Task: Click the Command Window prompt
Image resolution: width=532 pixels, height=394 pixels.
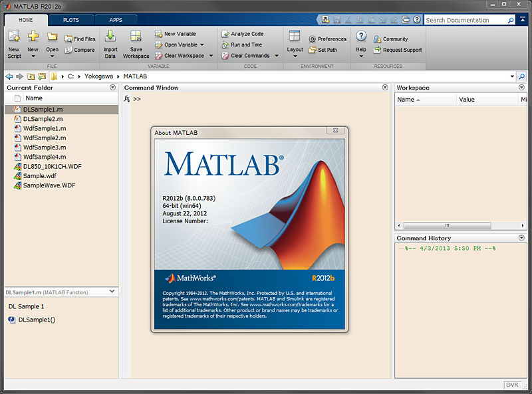Action: pyautogui.click(x=137, y=99)
